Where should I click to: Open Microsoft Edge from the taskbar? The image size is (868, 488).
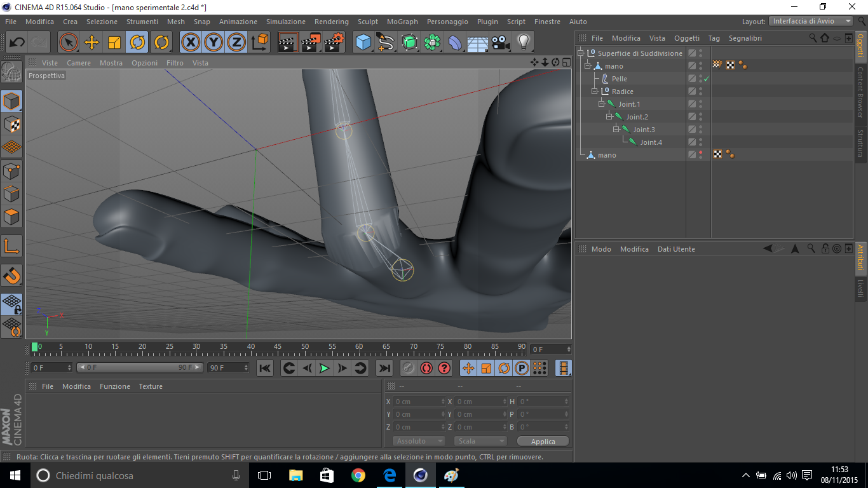(x=390, y=475)
